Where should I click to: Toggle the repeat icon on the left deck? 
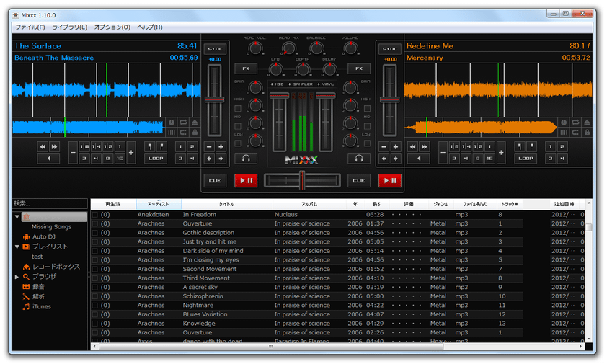coord(183,123)
